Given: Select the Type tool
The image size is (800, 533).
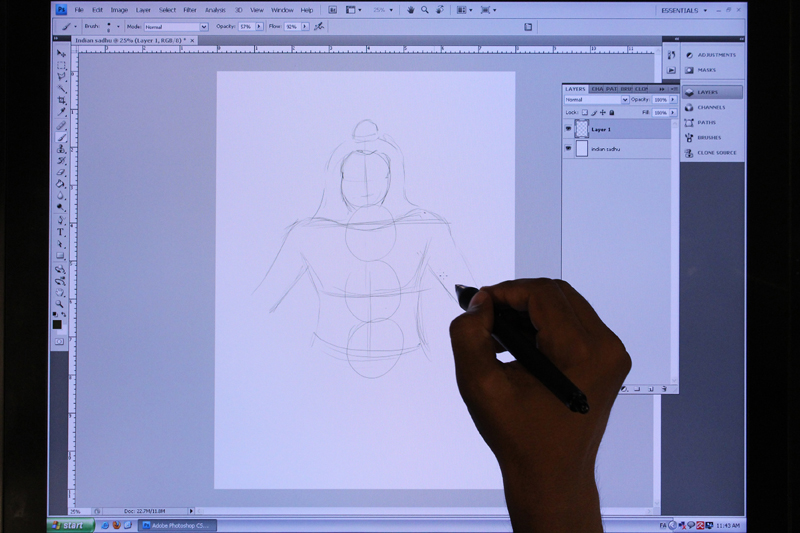Looking at the screenshot, I should pos(61,232).
